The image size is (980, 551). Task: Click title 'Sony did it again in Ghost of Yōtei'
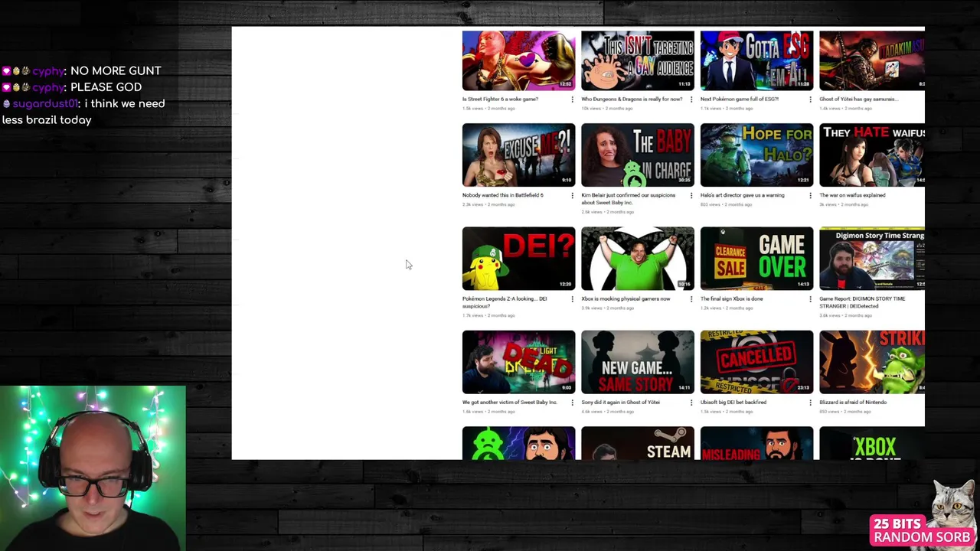621,402
